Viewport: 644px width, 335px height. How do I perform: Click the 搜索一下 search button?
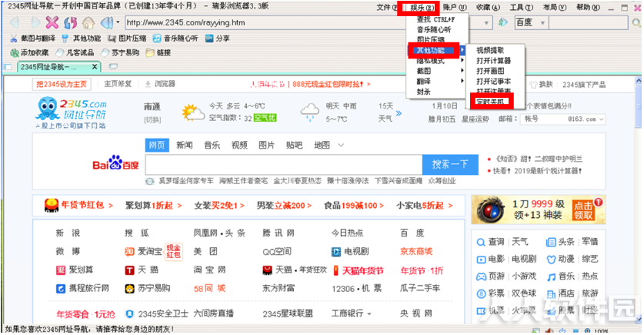point(450,165)
